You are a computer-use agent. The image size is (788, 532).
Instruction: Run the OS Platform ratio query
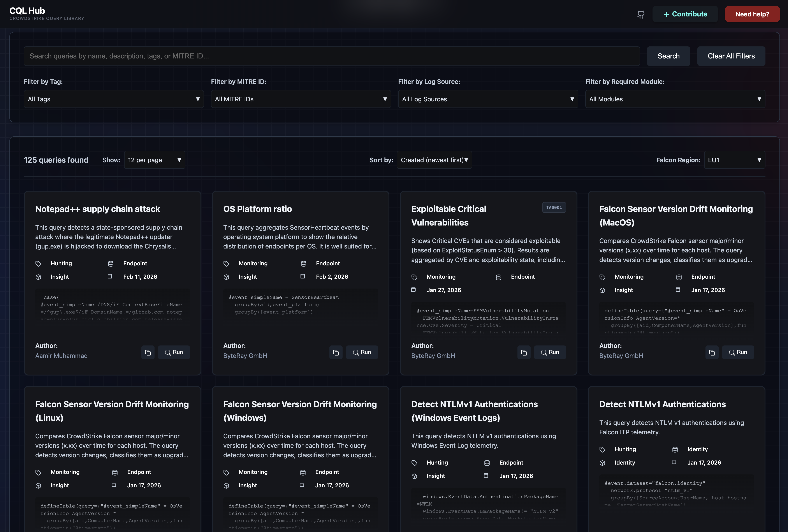(362, 352)
